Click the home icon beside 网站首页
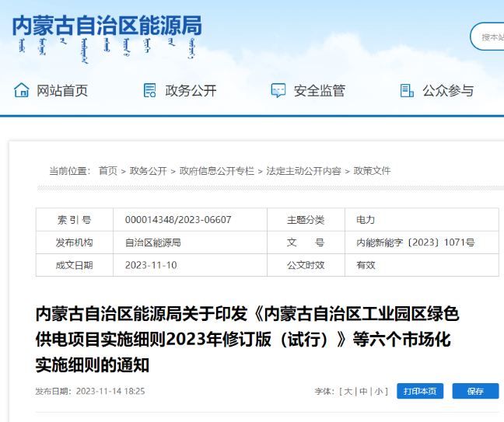 [22, 90]
